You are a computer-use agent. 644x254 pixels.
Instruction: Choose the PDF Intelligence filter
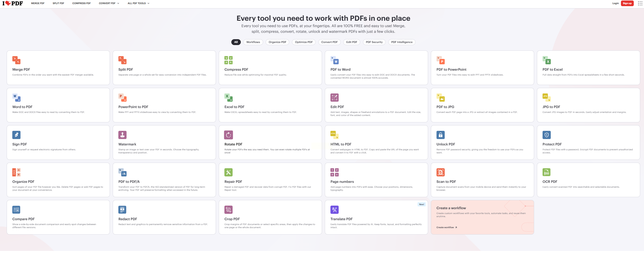tap(402, 42)
